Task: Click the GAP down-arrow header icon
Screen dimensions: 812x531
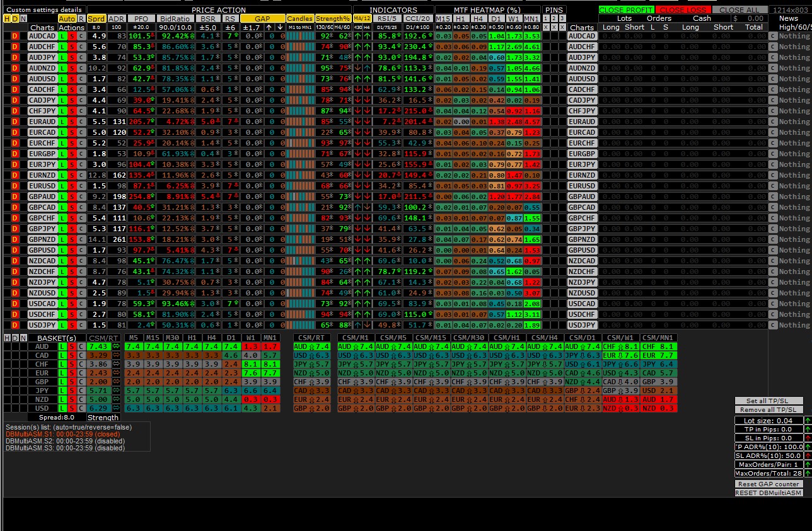Action: tap(280, 27)
